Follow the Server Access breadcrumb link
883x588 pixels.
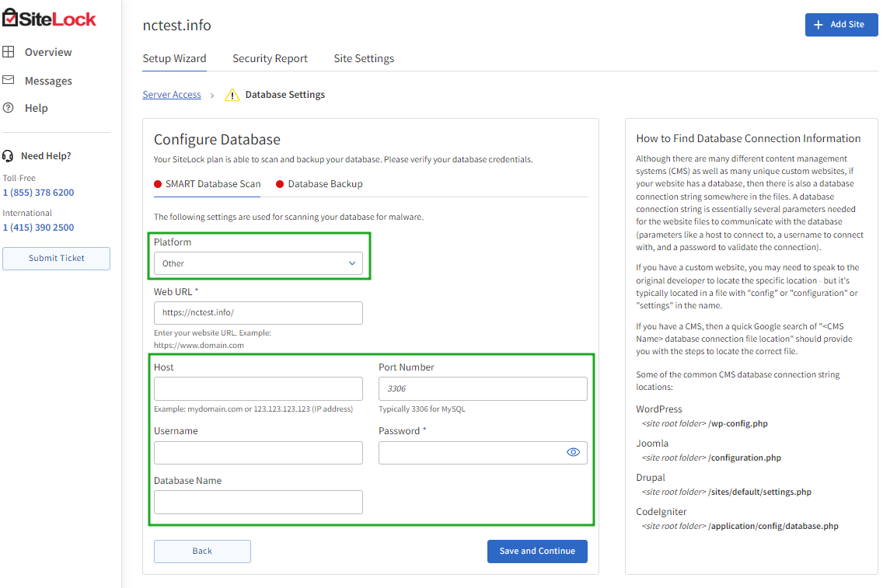pos(172,95)
